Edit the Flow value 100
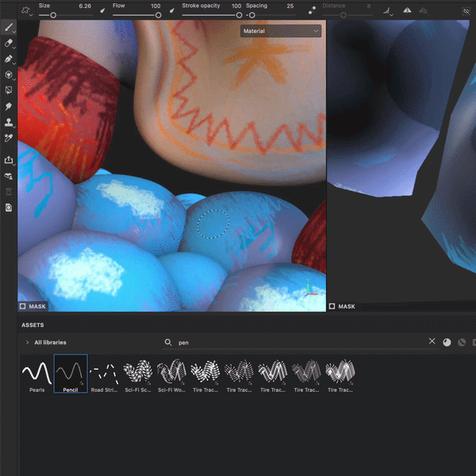The height and width of the screenshot is (476, 476). coord(155,6)
